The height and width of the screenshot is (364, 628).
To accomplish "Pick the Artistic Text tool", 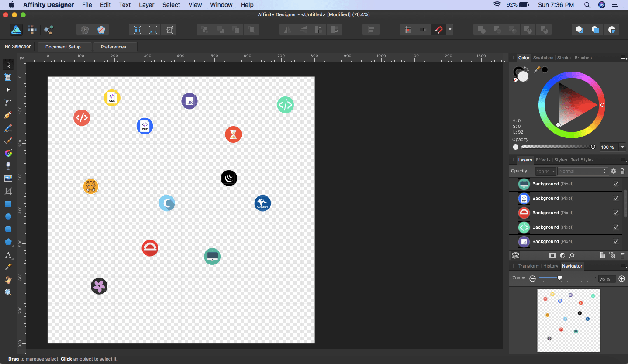I will [8, 255].
